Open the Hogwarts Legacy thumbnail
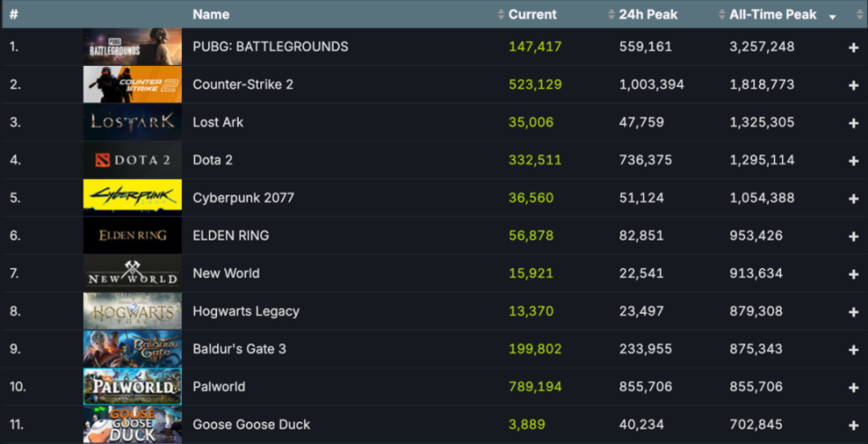The image size is (868, 444). point(132,310)
